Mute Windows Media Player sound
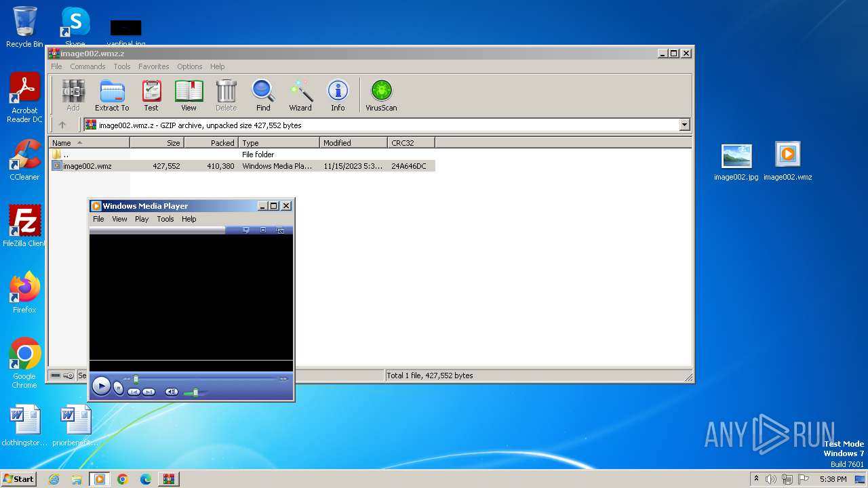This screenshot has height=488, width=868. coord(172,392)
